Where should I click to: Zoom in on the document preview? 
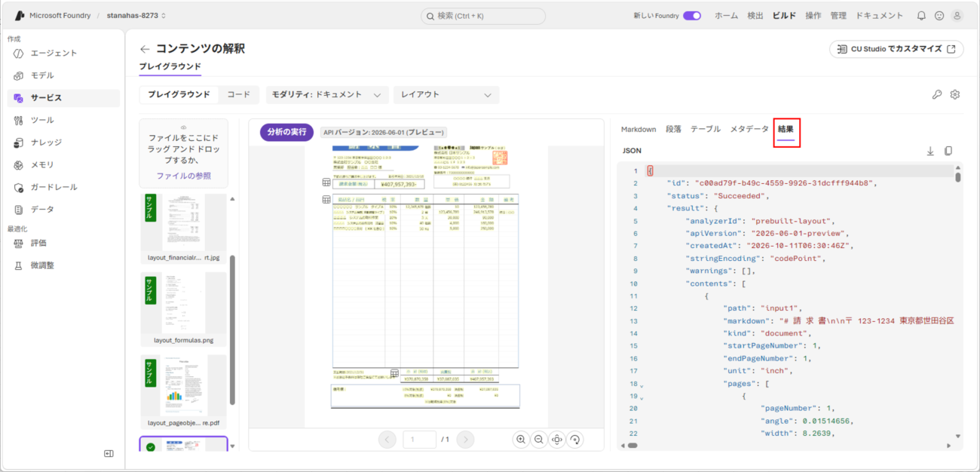coord(521,440)
